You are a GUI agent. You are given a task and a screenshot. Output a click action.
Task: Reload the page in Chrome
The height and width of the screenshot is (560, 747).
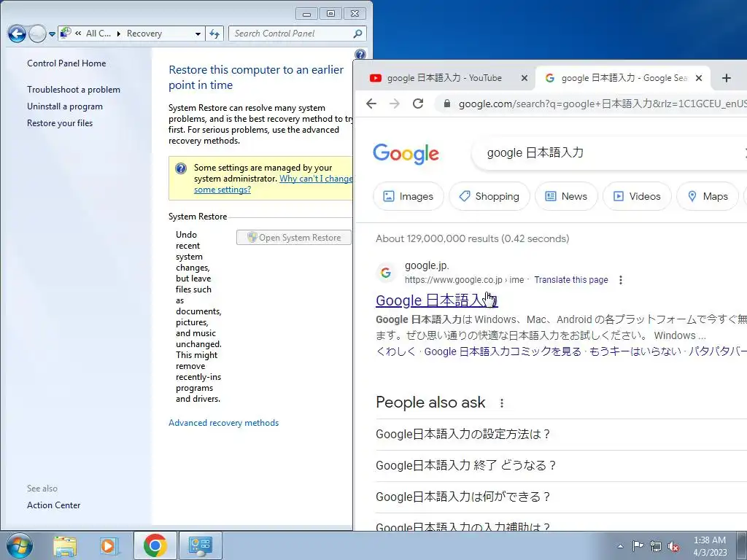418,104
